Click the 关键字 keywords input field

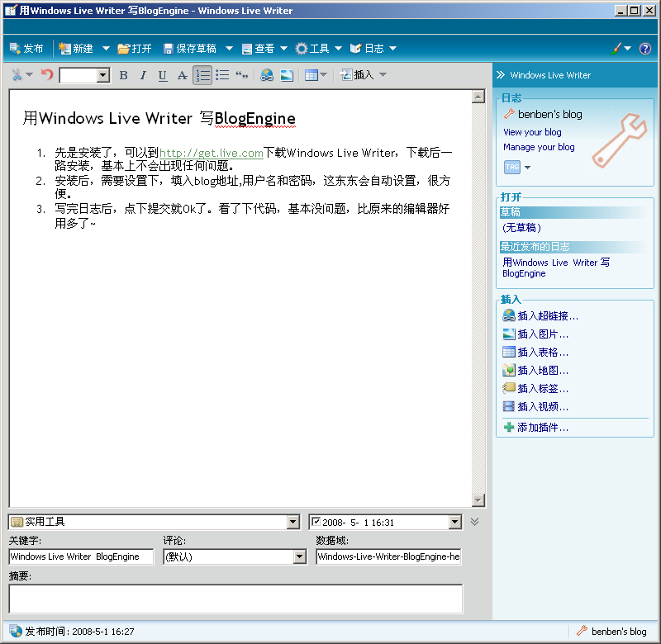click(x=81, y=556)
